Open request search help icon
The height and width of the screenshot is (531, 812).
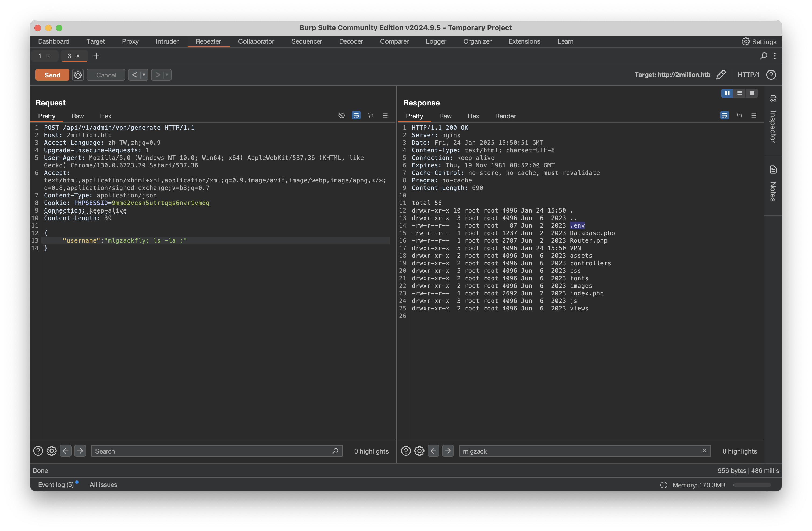(38, 451)
